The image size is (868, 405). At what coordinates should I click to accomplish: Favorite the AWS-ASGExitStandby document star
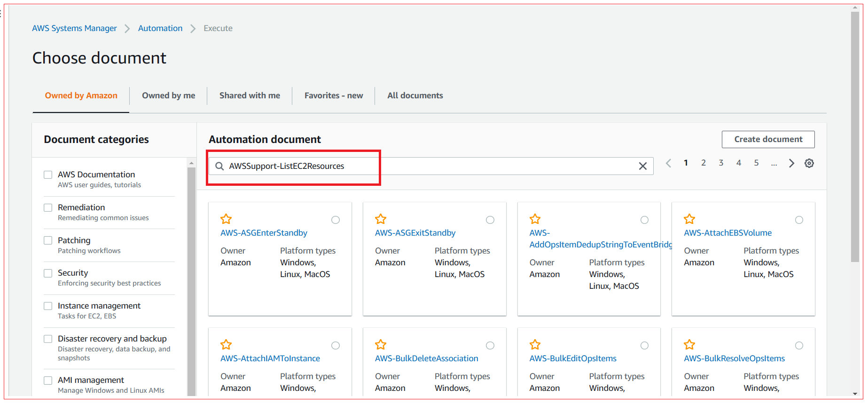point(381,219)
